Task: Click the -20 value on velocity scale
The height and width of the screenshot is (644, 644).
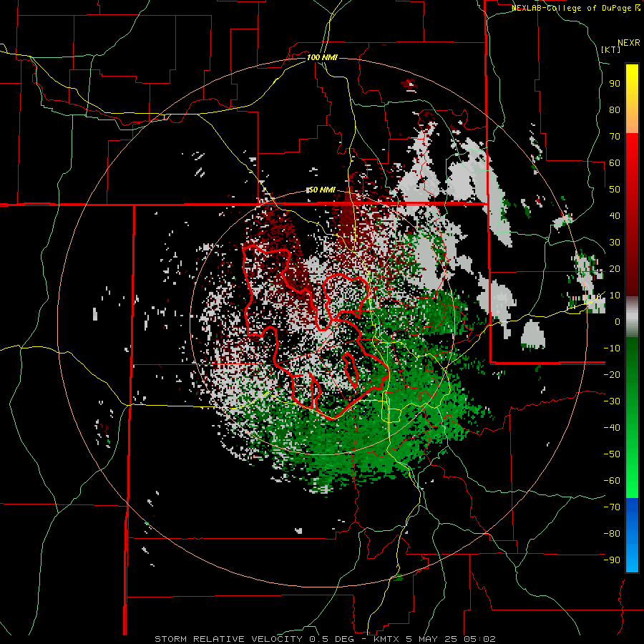Action: coord(612,374)
